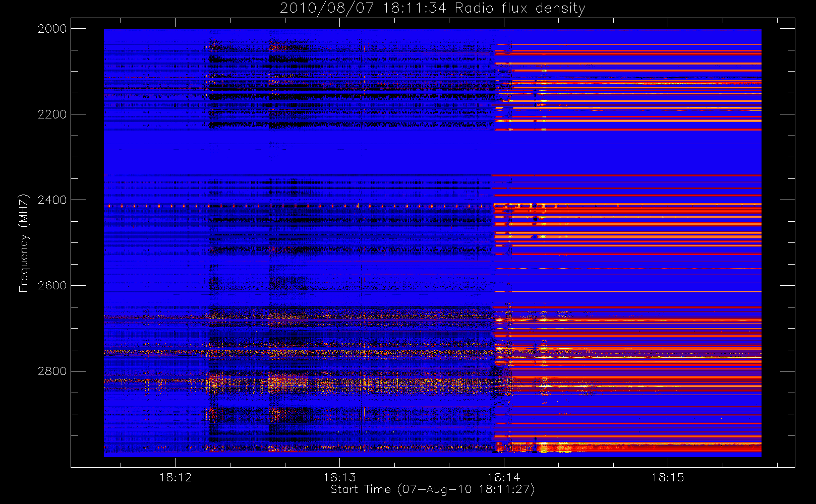This screenshot has height=504, width=816.
Task: Click the plot title "Radio flux density"
Action: pos(520,9)
